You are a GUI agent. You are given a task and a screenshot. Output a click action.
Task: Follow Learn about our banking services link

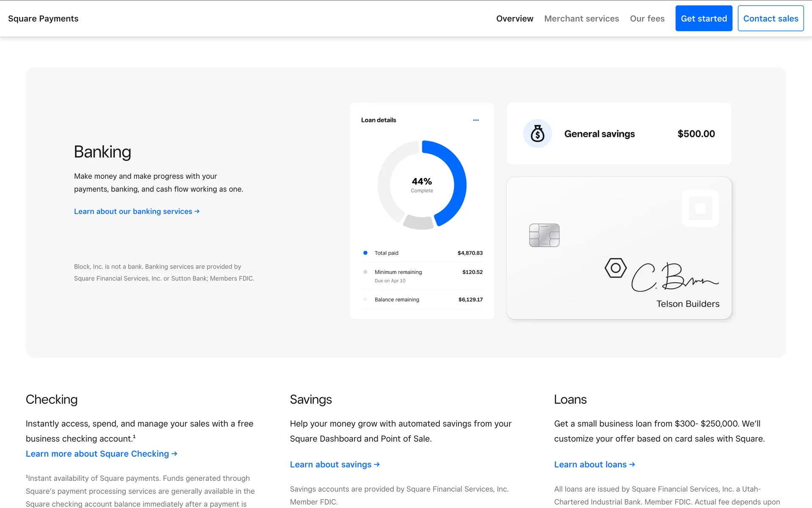tap(137, 211)
